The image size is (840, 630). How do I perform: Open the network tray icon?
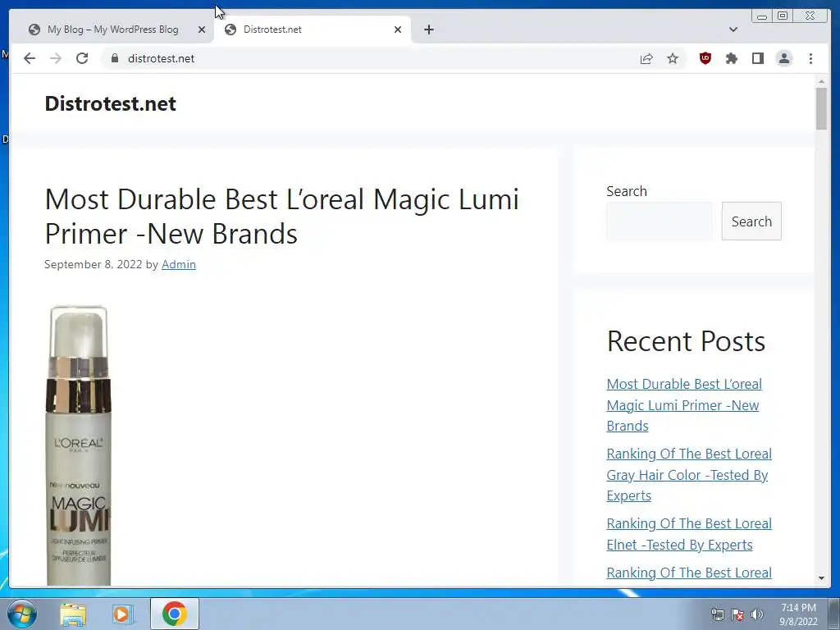[717, 614]
